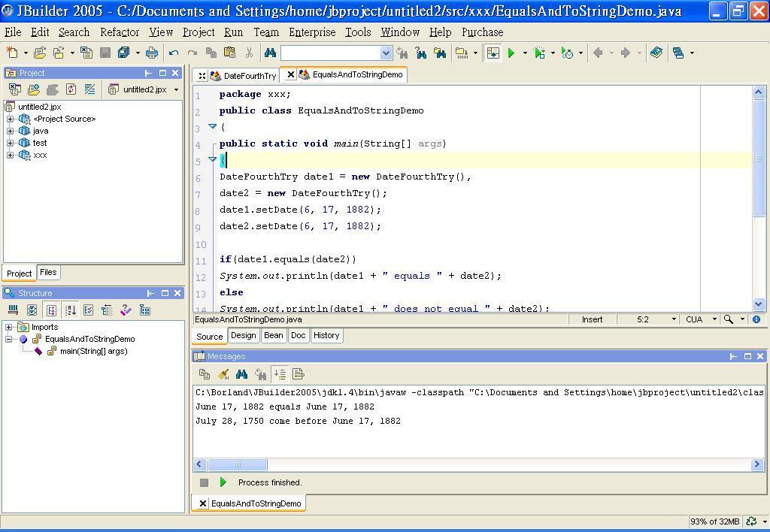Click the editor vertical scrollbar thumb
The height and width of the screenshot is (532, 770).
pos(759,157)
